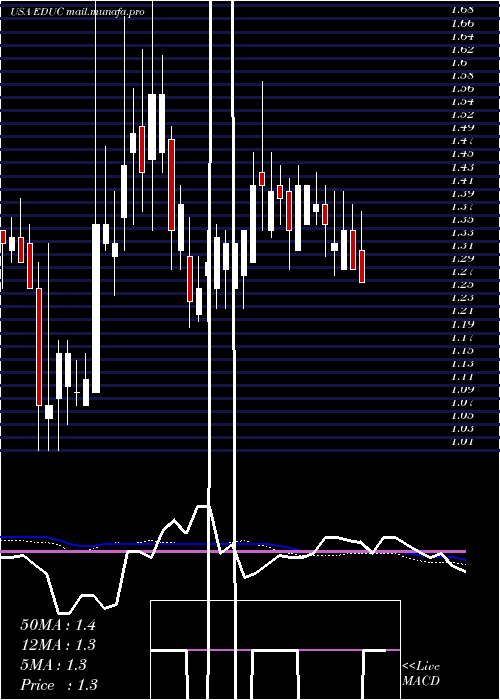Select the 1.52 price axis label
500x700 pixels.
pyautogui.click(x=462, y=115)
